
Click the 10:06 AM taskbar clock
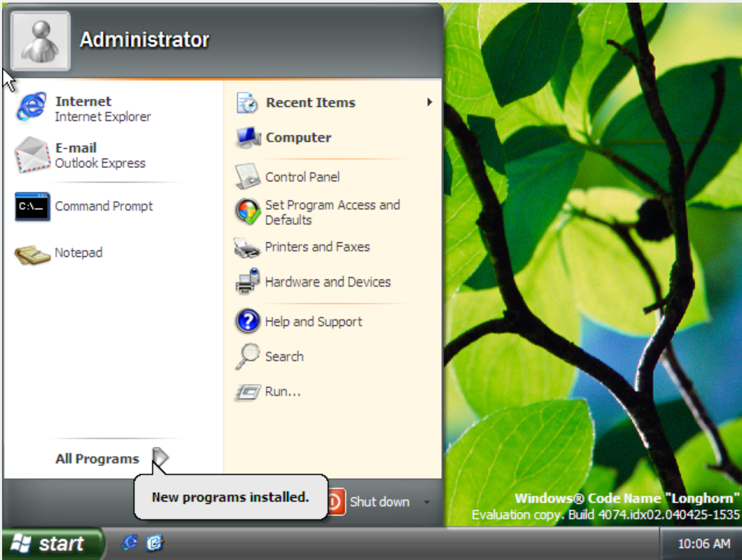pos(704,543)
